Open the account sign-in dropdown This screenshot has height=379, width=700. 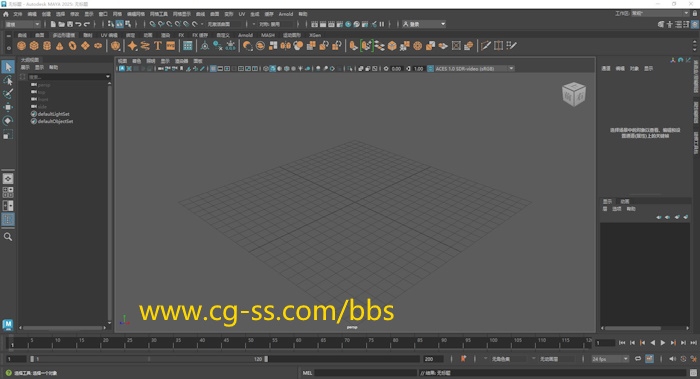click(x=424, y=24)
